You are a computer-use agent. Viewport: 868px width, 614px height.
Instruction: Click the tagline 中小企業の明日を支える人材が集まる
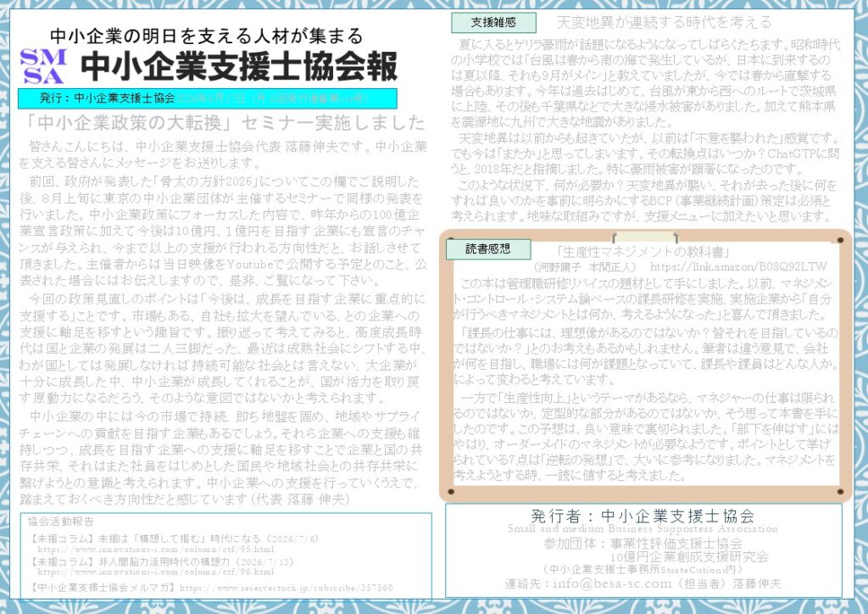(207, 36)
